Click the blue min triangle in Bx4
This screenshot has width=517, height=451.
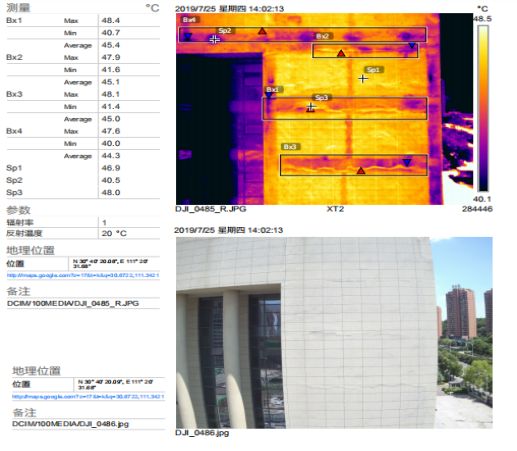click(x=188, y=36)
